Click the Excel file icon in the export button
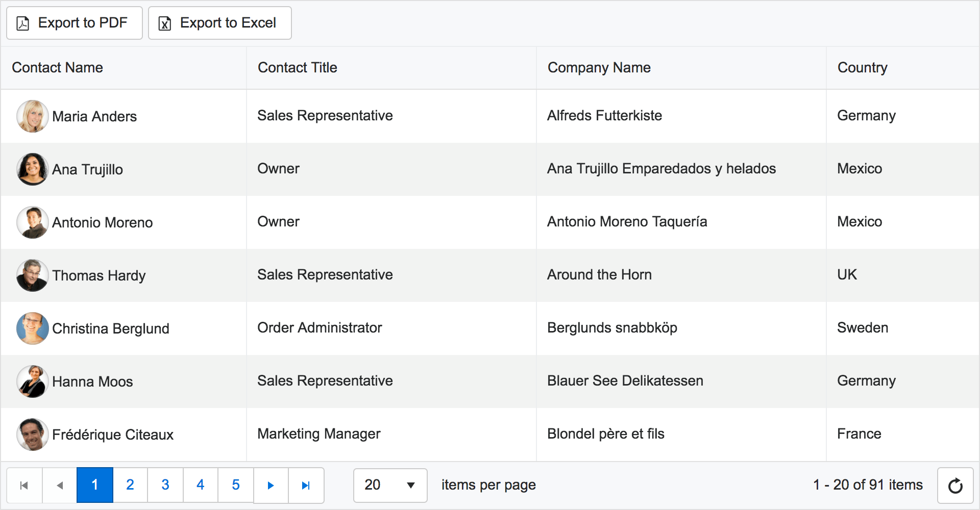Viewport: 980px width, 510px height. click(x=165, y=23)
